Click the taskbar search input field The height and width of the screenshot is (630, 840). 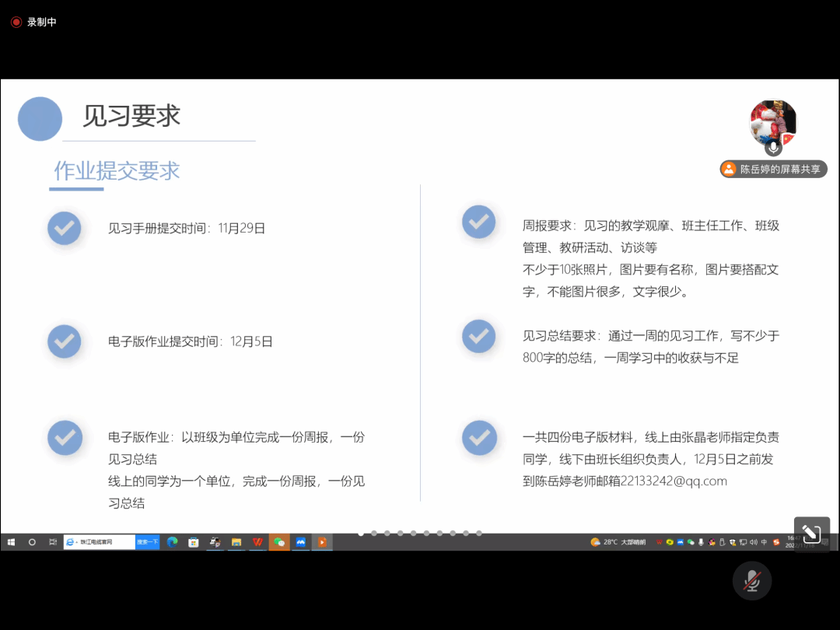pyautogui.click(x=100, y=542)
